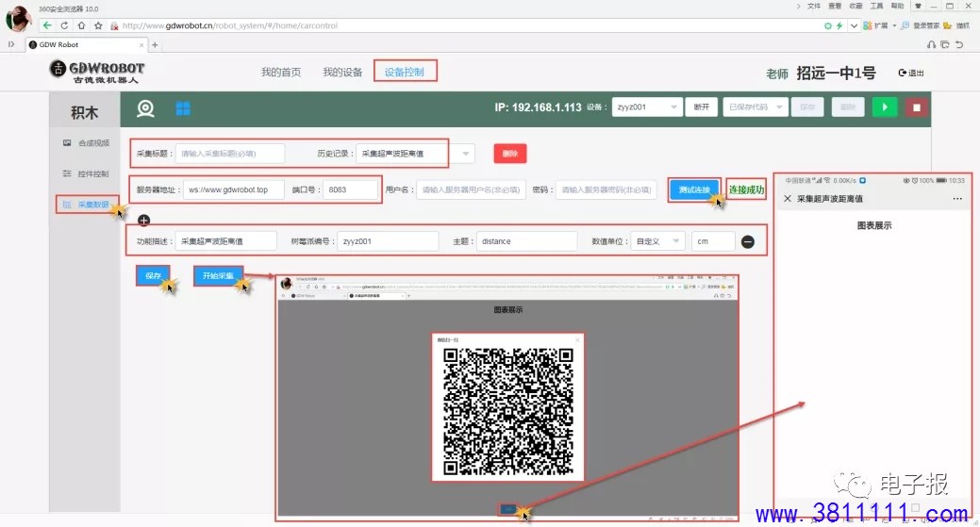Remove the distance row with minus circle

point(748,241)
